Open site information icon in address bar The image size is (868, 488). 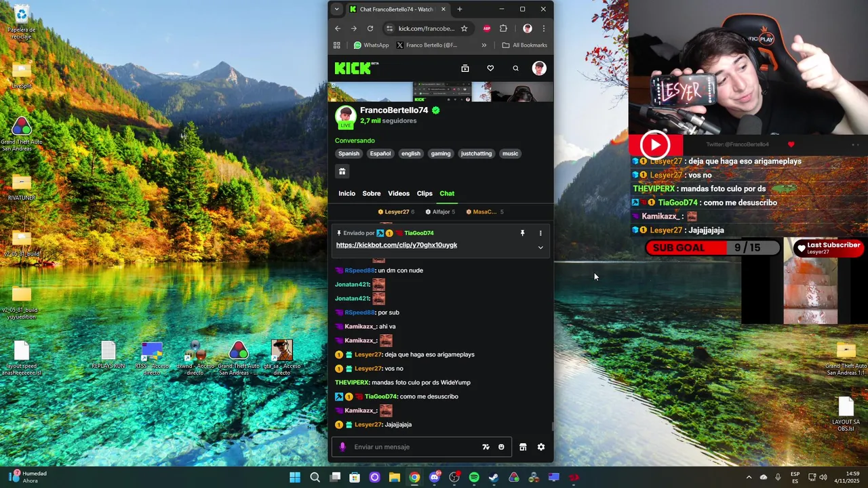tap(389, 28)
